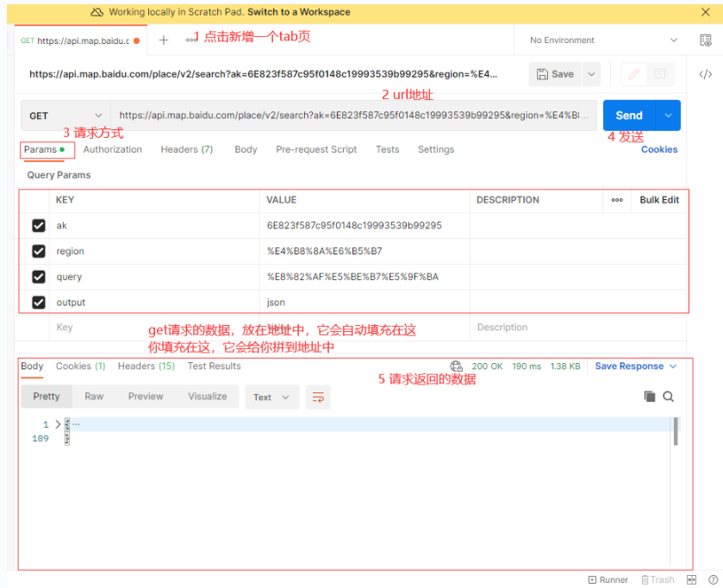Switch to the Visualize view mode

tap(208, 397)
